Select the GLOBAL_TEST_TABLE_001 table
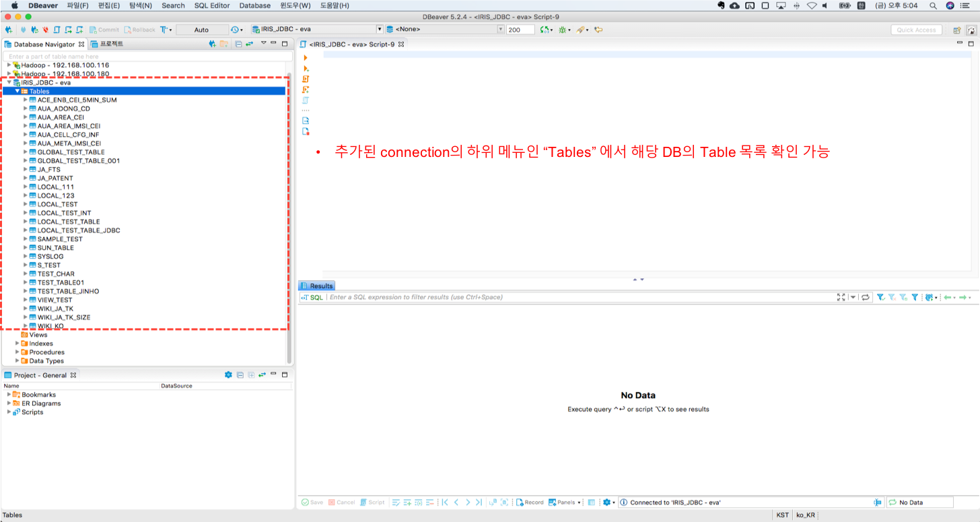Viewport: 980px width, 522px height. 79,160
